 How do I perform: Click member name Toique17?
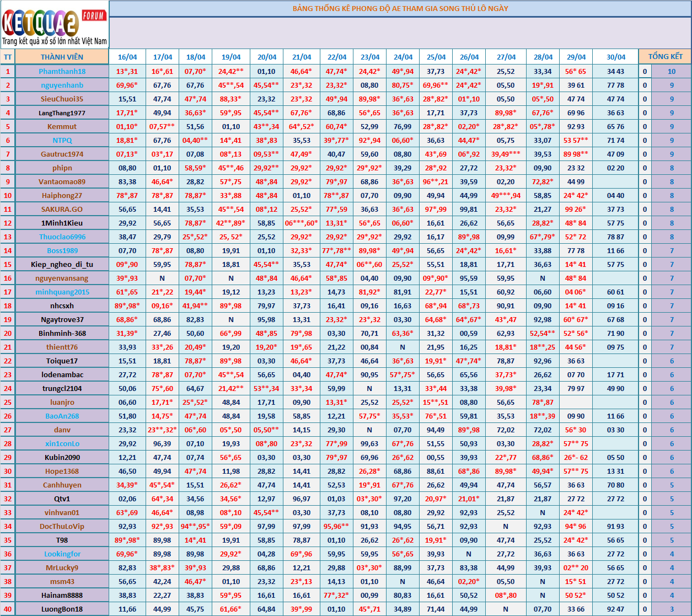point(62,361)
